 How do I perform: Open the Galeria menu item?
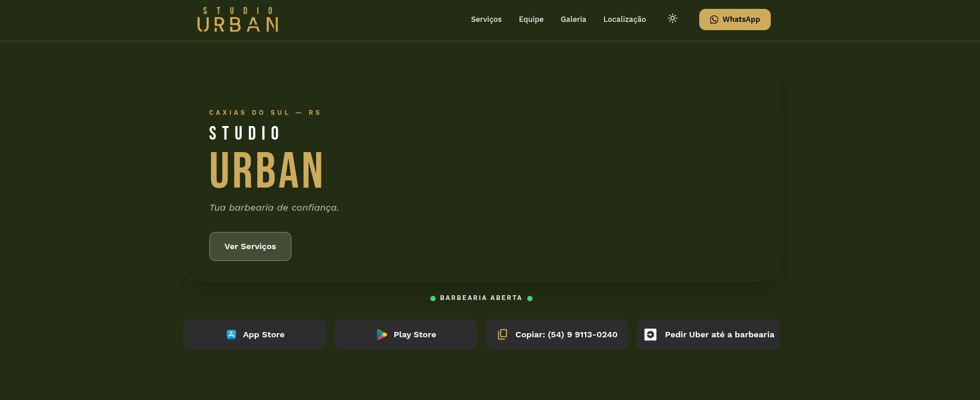[573, 20]
